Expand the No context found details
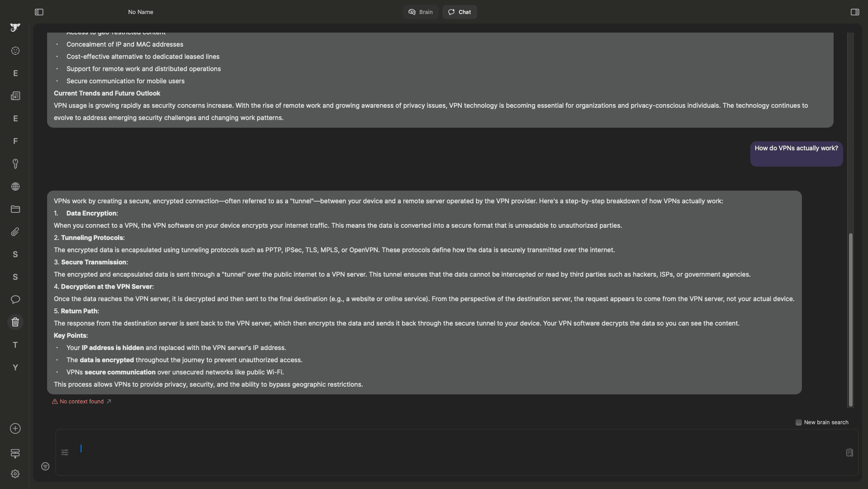The image size is (868, 489). [82, 402]
